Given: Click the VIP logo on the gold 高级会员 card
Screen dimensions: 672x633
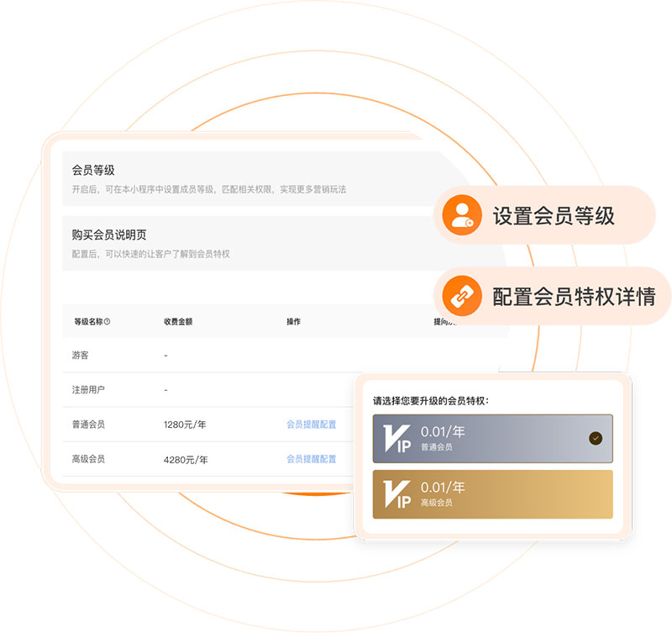Looking at the screenshot, I should [x=396, y=494].
